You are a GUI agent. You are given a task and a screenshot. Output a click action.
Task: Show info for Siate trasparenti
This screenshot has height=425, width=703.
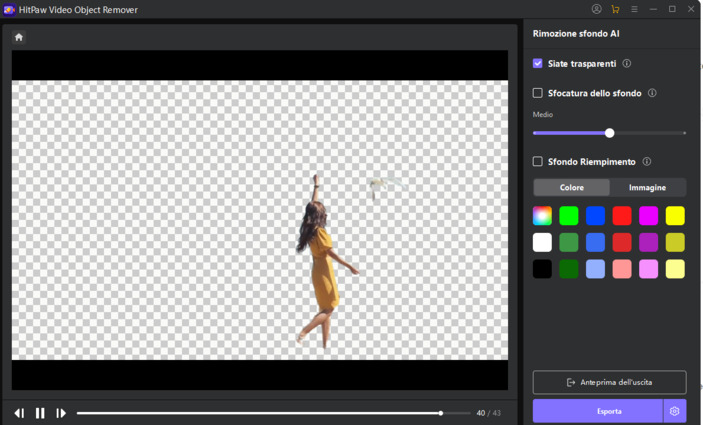(627, 63)
